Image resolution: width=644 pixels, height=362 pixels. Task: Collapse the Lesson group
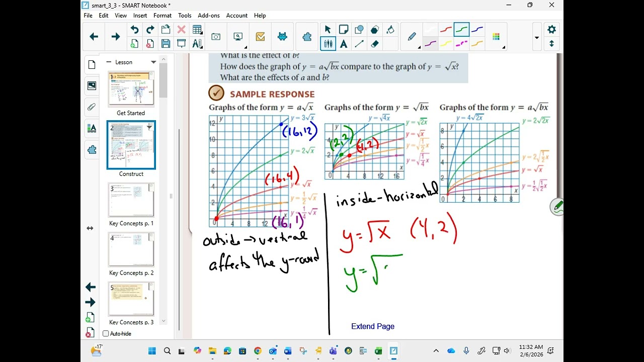click(x=109, y=62)
